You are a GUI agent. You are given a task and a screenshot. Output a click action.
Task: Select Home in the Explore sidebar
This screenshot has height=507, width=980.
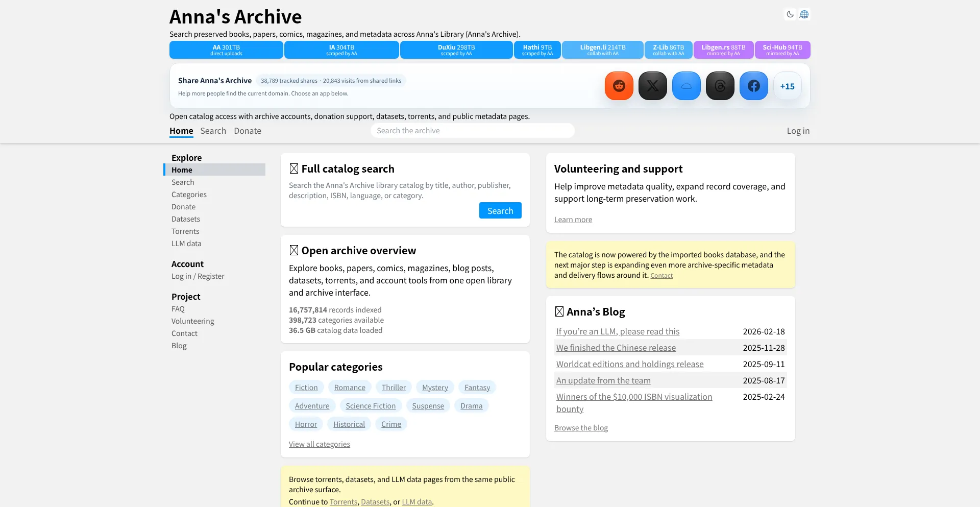214,170
